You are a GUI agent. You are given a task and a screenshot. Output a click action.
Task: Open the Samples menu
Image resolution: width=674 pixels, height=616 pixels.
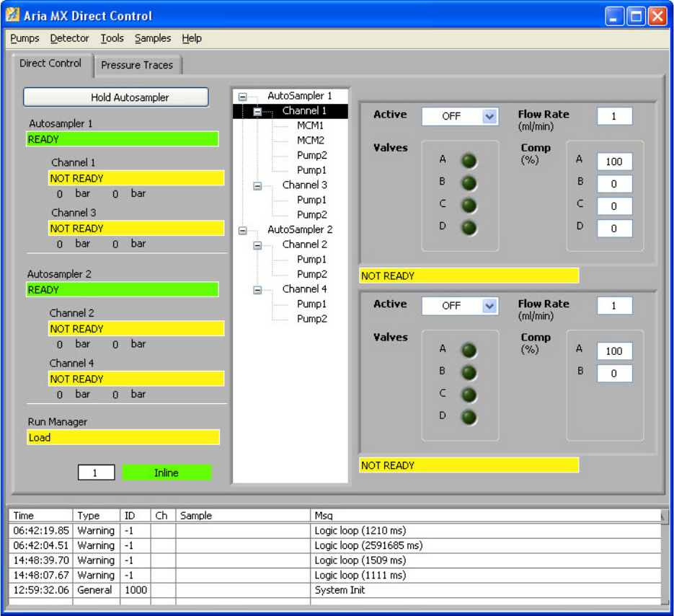(x=153, y=38)
